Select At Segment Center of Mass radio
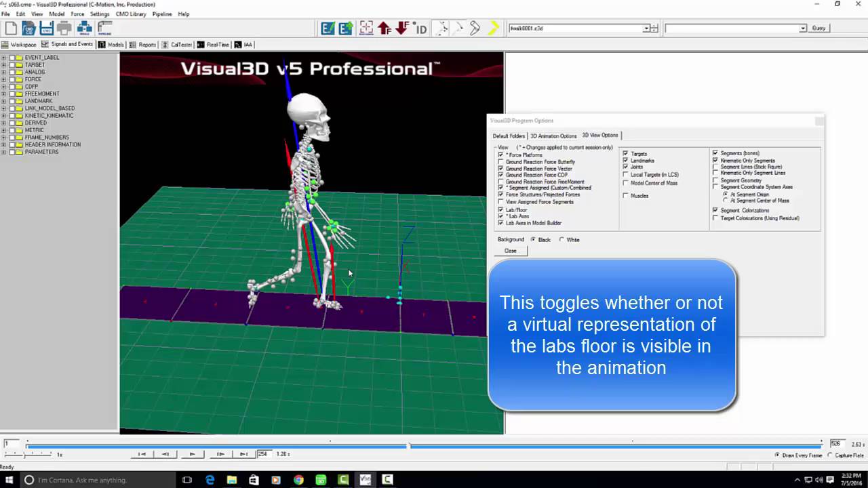 click(726, 201)
